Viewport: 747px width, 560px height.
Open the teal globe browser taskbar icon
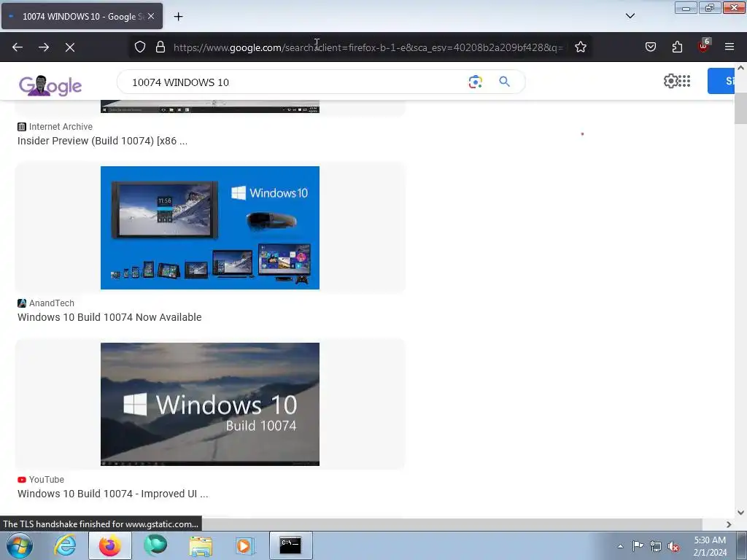click(x=155, y=545)
